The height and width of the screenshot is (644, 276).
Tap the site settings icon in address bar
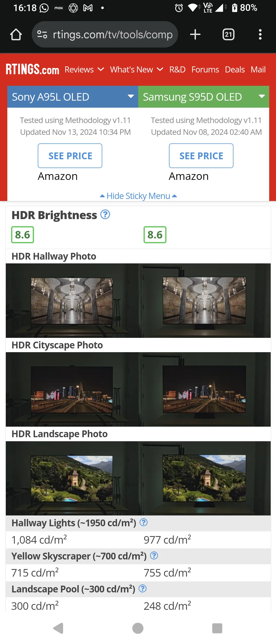point(42,34)
